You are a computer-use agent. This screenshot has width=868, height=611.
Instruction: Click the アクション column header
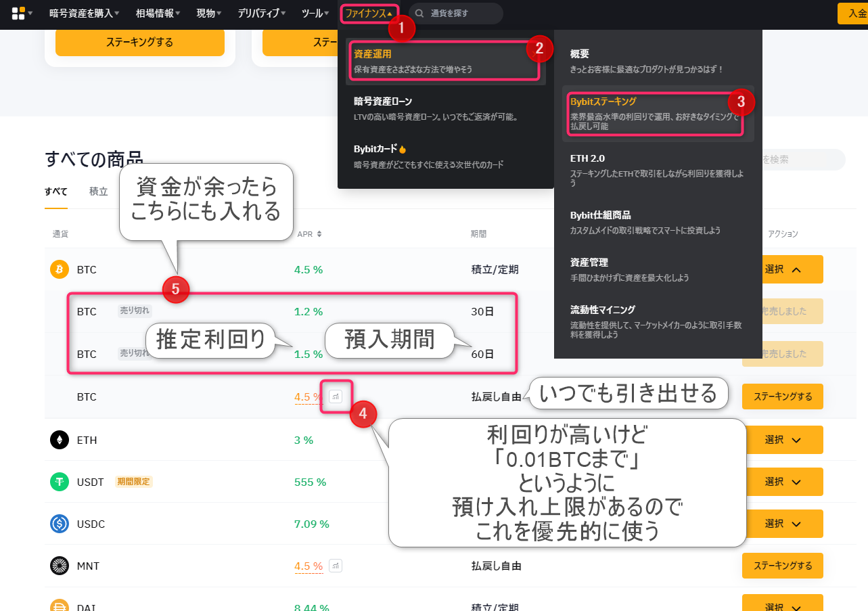pyautogui.click(x=783, y=234)
